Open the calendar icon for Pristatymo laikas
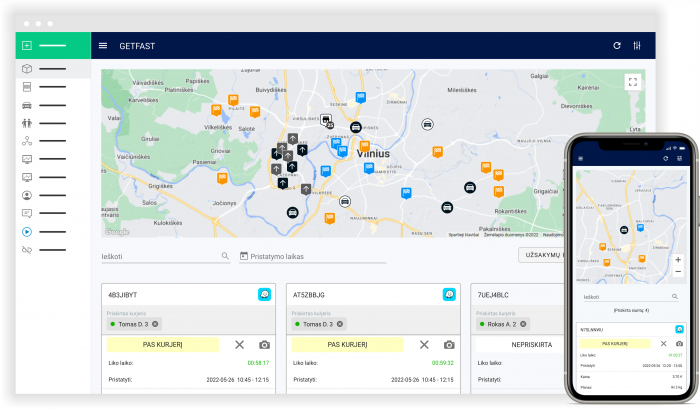The height and width of the screenshot is (409, 700). [x=244, y=256]
